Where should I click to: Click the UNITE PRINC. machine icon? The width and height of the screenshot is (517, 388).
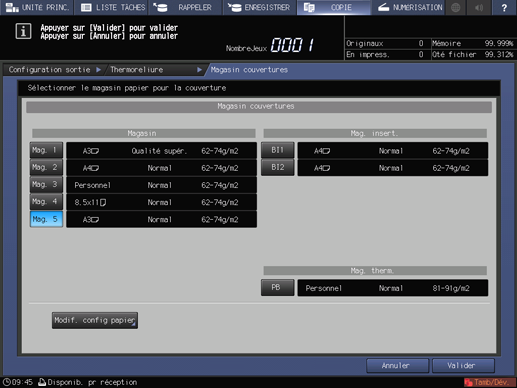tap(12, 7)
